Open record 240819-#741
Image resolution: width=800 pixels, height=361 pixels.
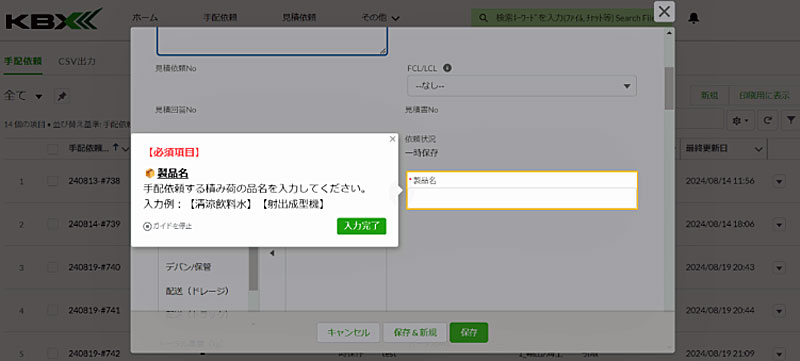click(x=94, y=310)
